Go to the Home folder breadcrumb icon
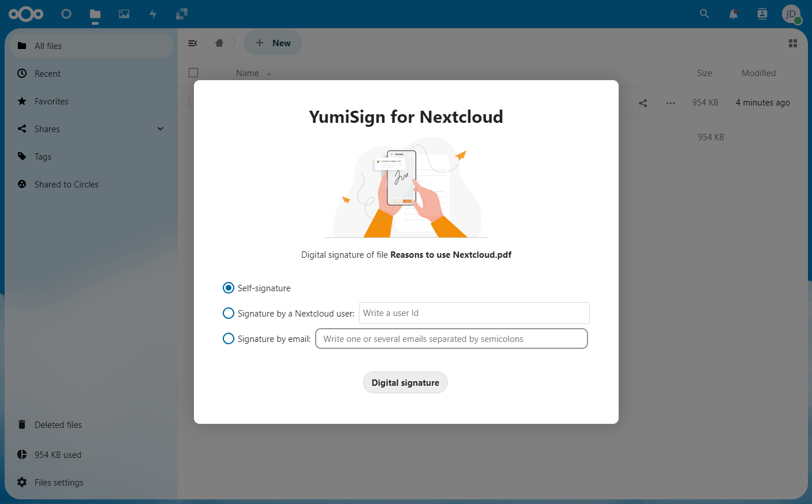The image size is (812, 504). tap(219, 43)
